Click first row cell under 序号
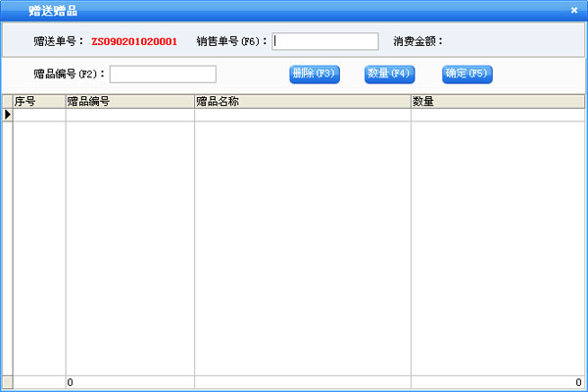Screen dimensions: 588x392 coord(38,115)
